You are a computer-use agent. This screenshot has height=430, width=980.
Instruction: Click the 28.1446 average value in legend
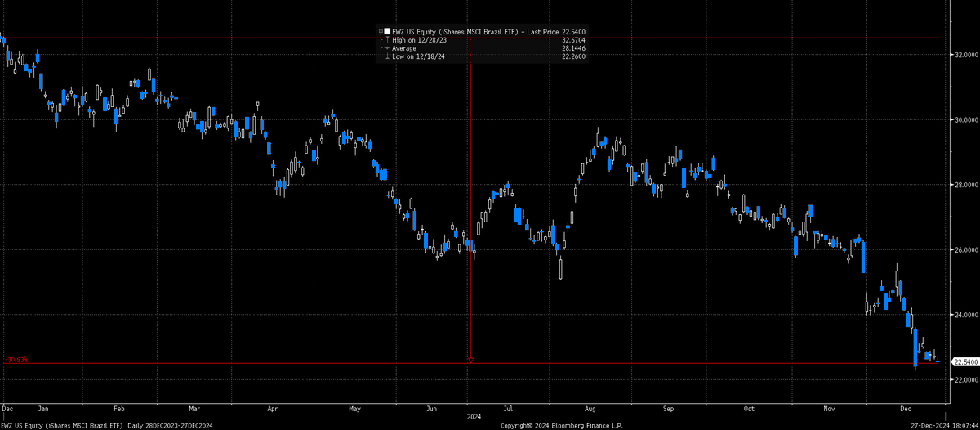[574, 48]
